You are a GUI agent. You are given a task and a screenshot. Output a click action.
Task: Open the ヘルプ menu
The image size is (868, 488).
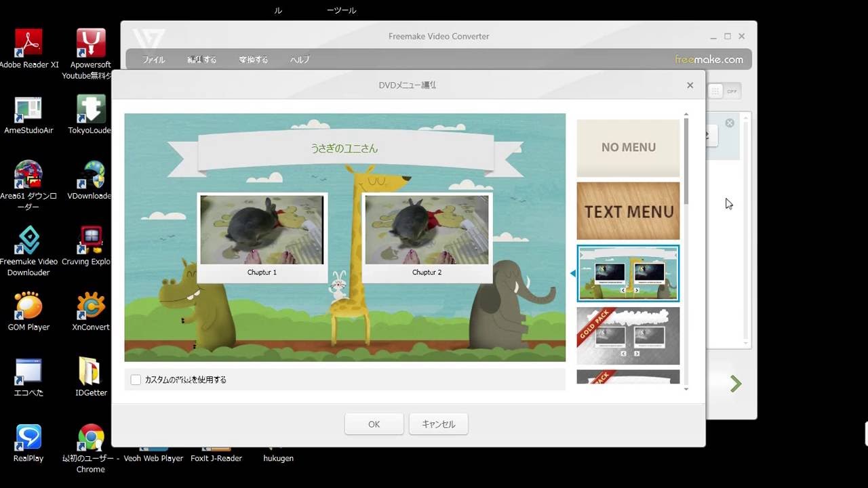[x=300, y=60]
